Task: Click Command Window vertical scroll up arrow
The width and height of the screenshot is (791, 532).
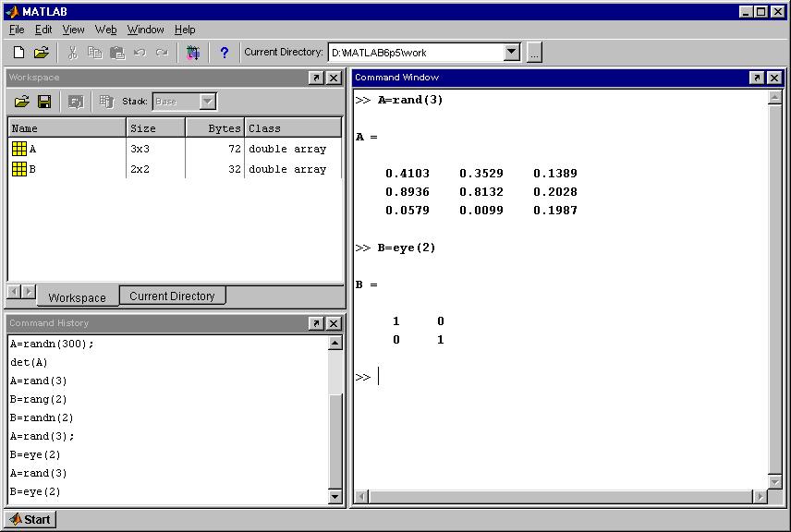Action: (775, 97)
